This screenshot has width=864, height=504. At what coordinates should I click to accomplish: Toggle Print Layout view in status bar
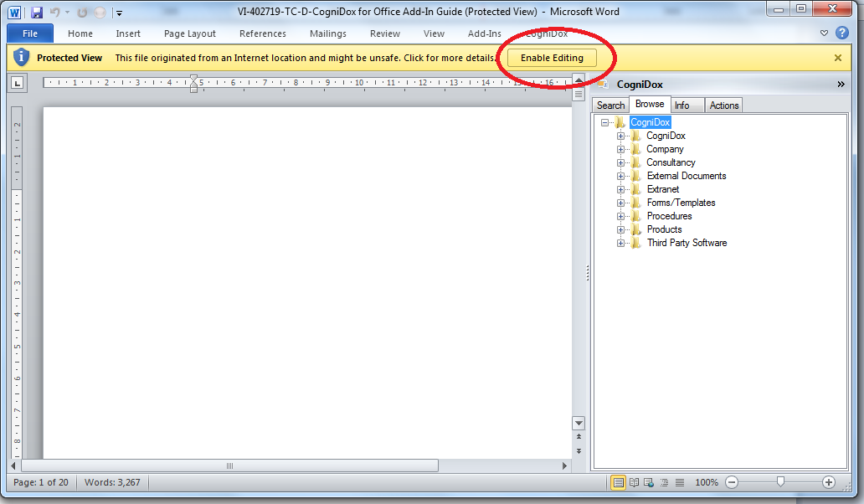coord(618,482)
